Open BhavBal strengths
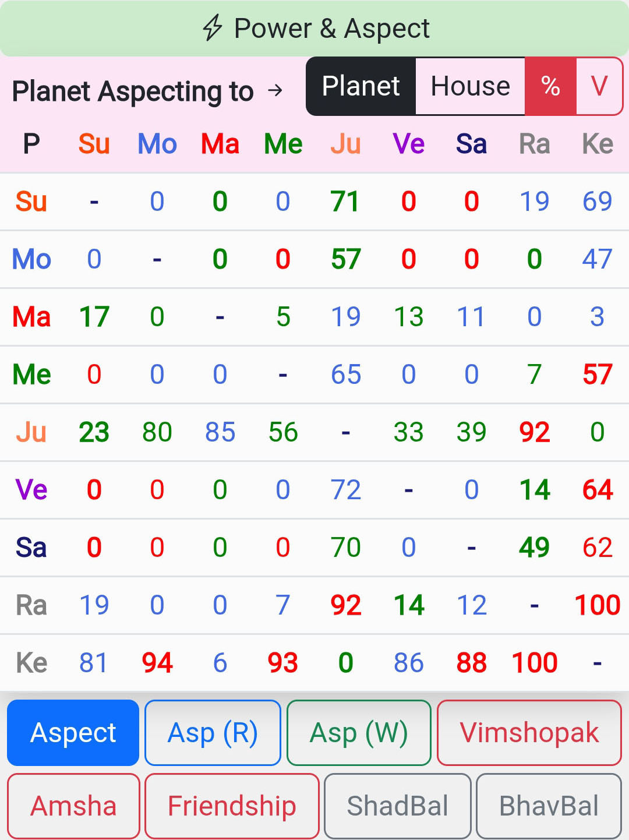 549,806
